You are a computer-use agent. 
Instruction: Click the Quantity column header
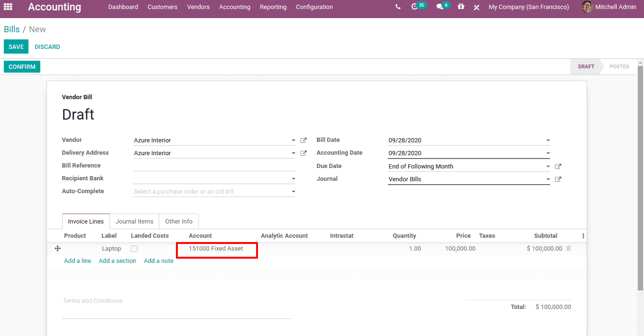pyautogui.click(x=405, y=236)
